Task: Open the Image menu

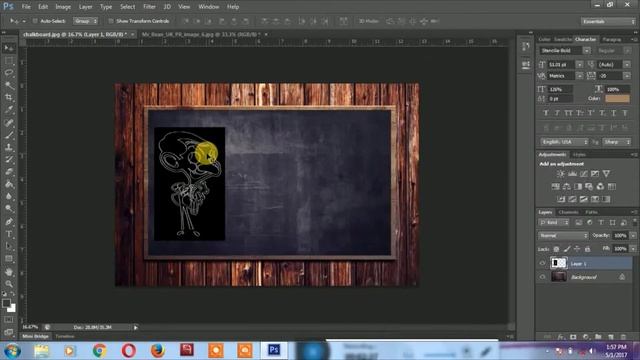Action: coord(63,7)
